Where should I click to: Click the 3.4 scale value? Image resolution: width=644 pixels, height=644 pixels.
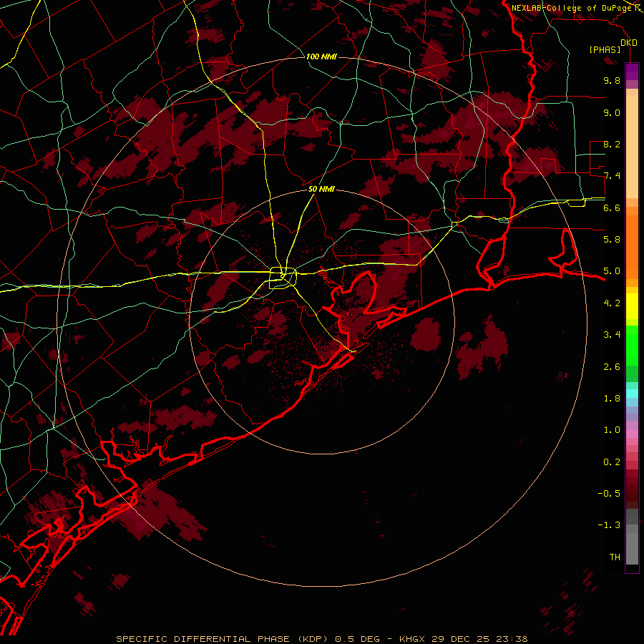[612, 335]
